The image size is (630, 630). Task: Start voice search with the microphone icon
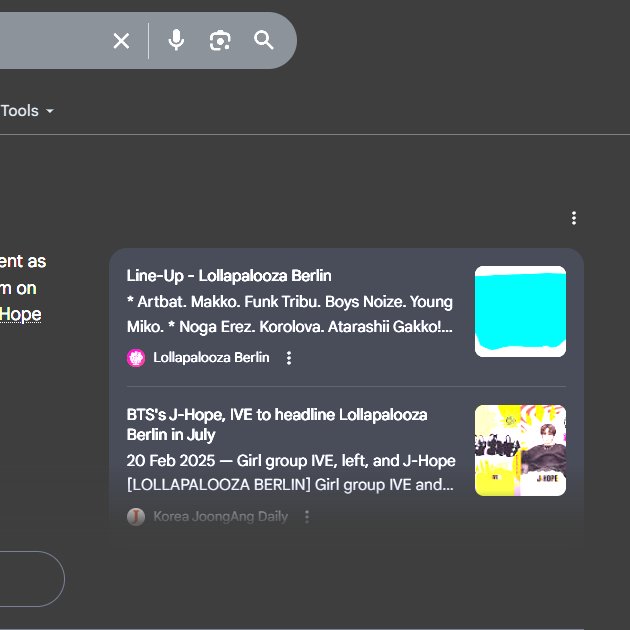coord(176,40)
